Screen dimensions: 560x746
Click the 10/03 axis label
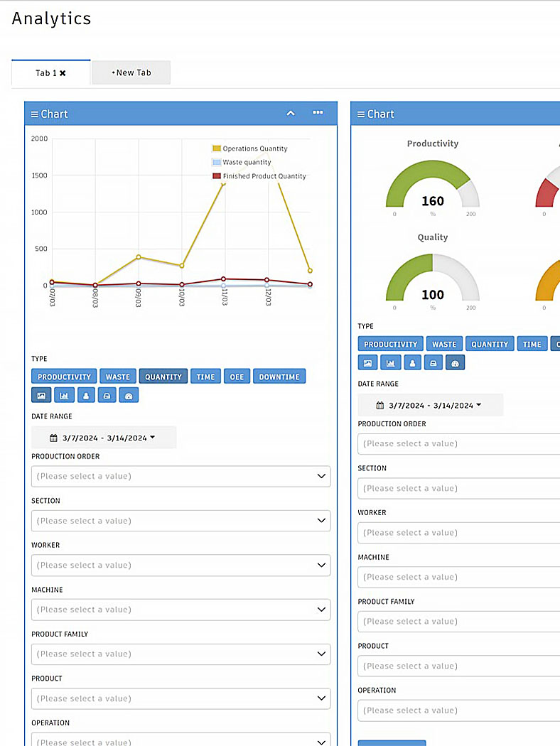(x=182, y=298)
